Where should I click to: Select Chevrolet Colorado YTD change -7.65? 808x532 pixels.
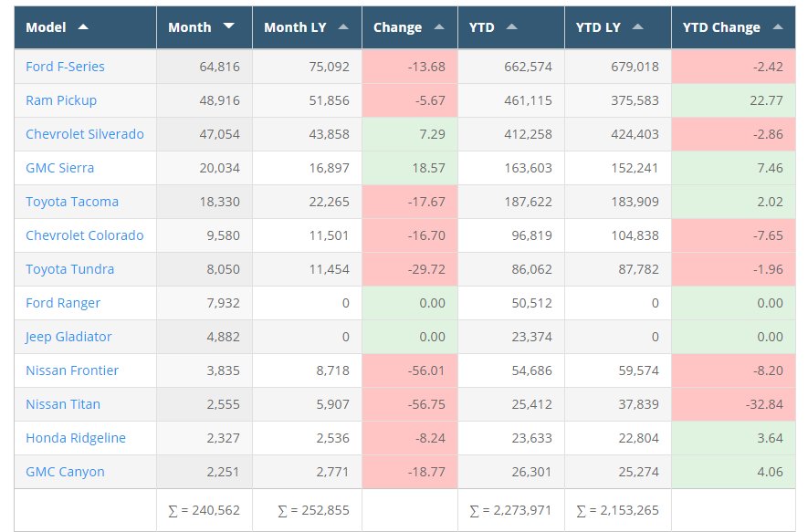769,235
